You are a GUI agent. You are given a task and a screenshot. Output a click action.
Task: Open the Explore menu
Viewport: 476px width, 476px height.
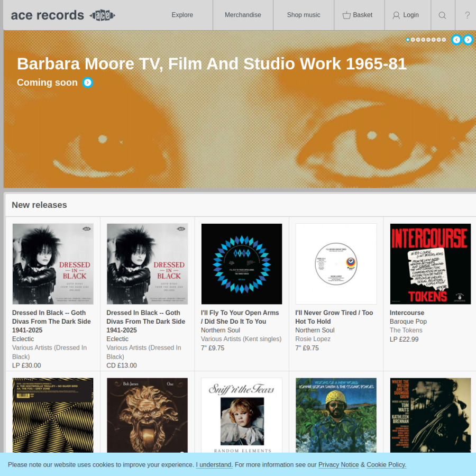tap(182, 15)
